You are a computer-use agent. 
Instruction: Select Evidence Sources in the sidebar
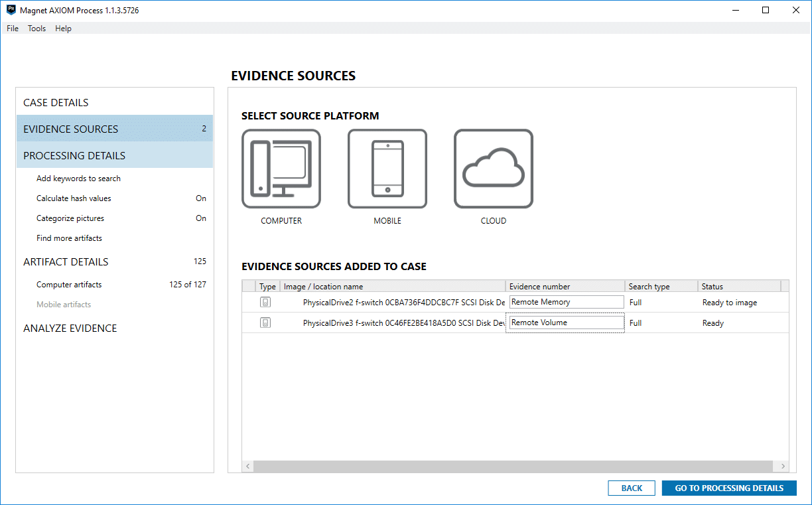tap(115, 129)
